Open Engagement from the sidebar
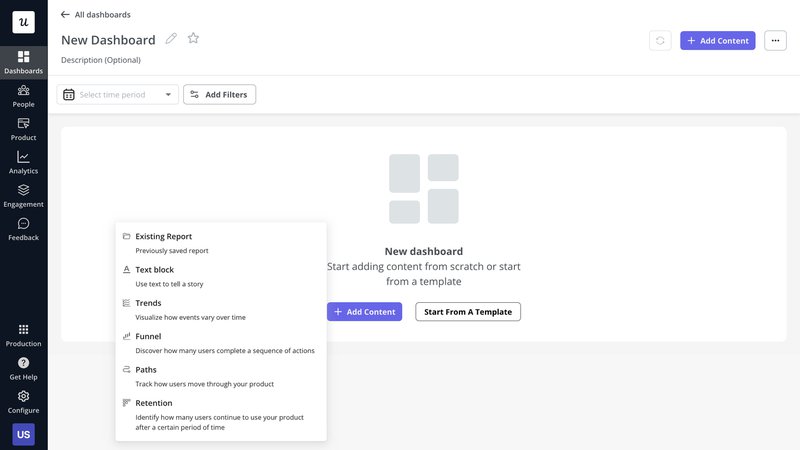 tap(23, 195)
